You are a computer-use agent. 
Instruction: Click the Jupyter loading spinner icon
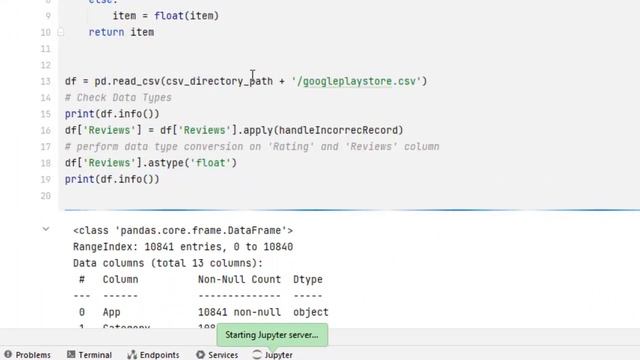(x=257, y=354)
